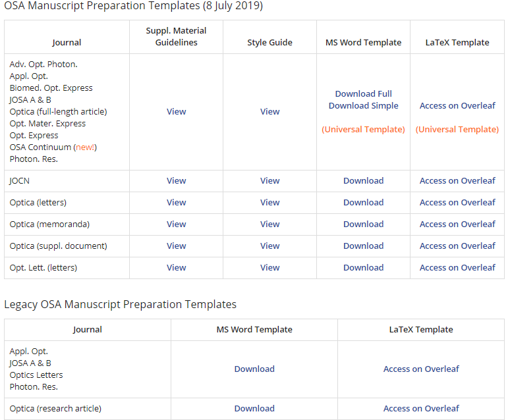Image resolution: width=510 pixels, height=420 pixels.
Task: Click Download Simple MS Word template link
Action: [x=363, y=105]
